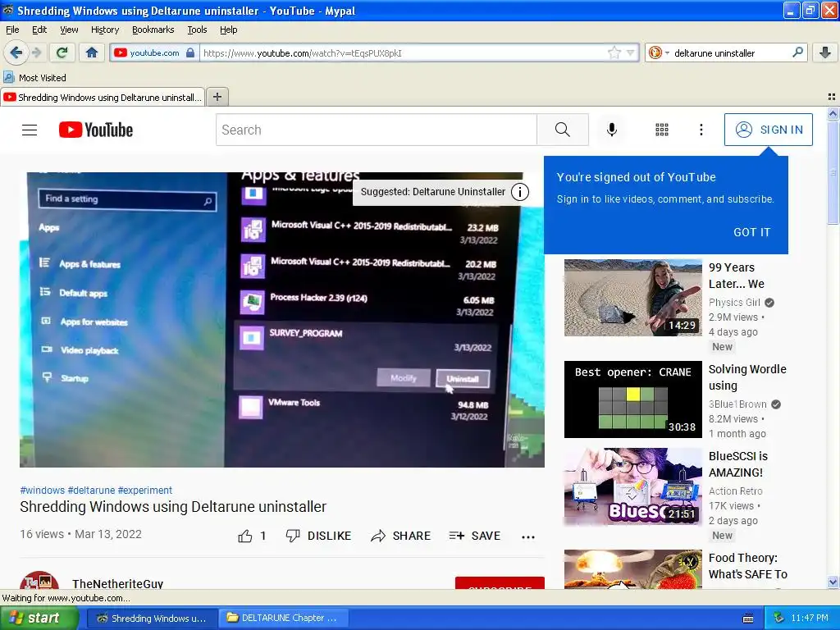840x630 pixels.
Task: Open more actions ellipsis under the video
Action: (528, 536)
